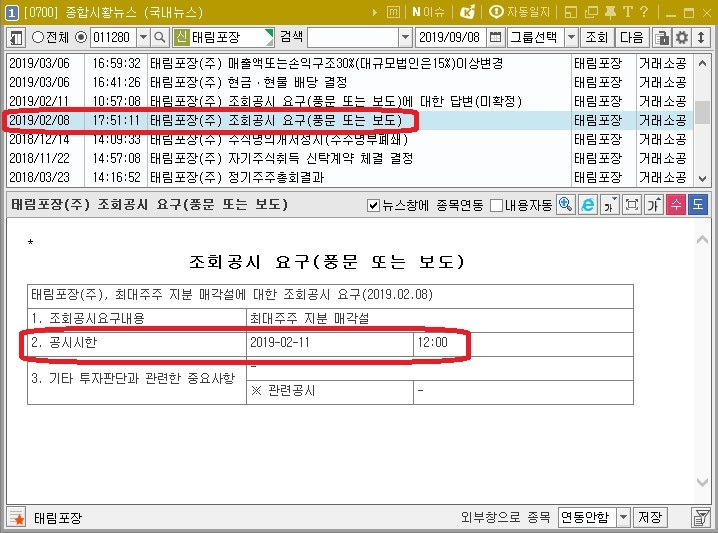Viewport: 718px width, 533px height.
Task: Click the news list scrollbar thumb
Action: 702,112
